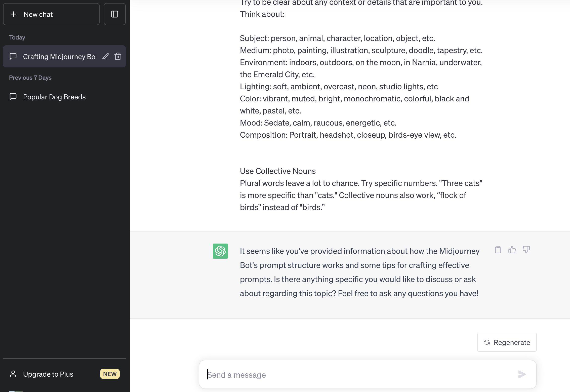Click the send message arrow icon
This screenshot has height=392, width=570.
(x=522, y=374)
